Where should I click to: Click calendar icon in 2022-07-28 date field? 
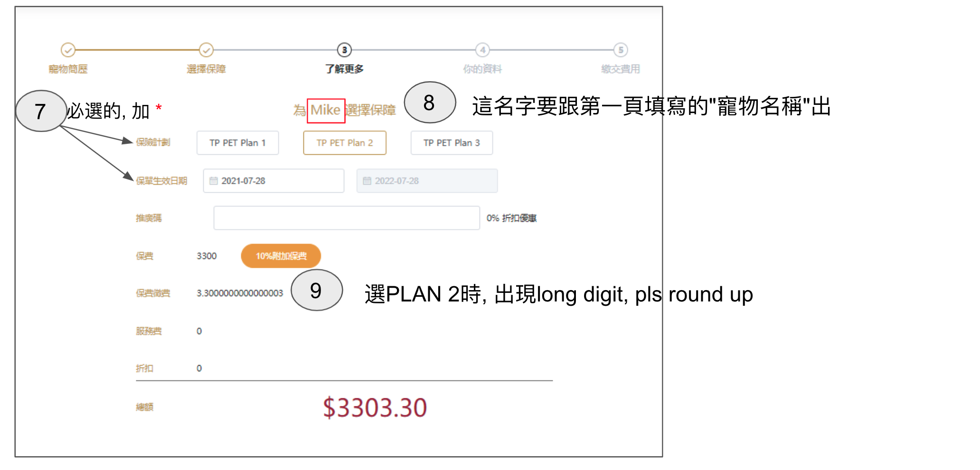tap(367, 181)
